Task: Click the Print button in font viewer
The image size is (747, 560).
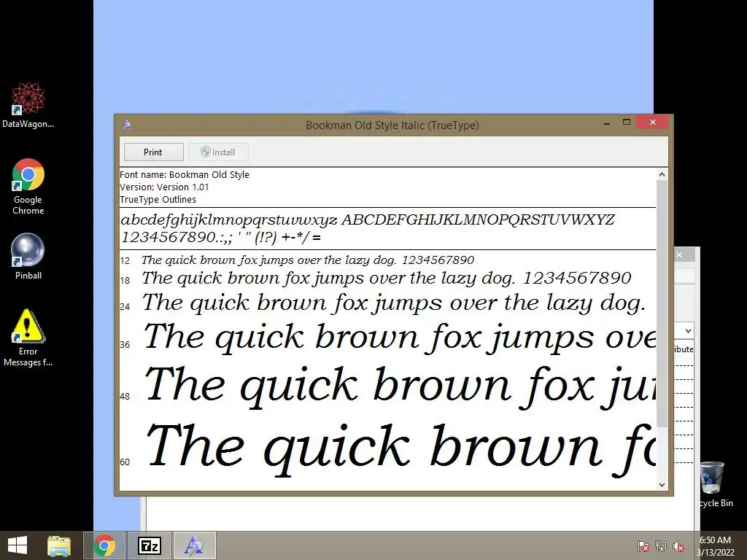Action: pyautogui.click(x=153, y=152)
